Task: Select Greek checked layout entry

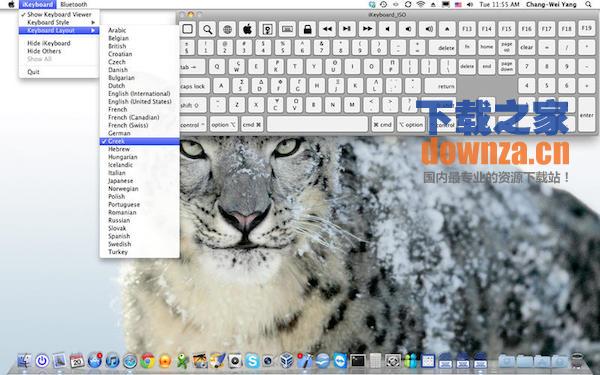Action: (x=139, y=141)
